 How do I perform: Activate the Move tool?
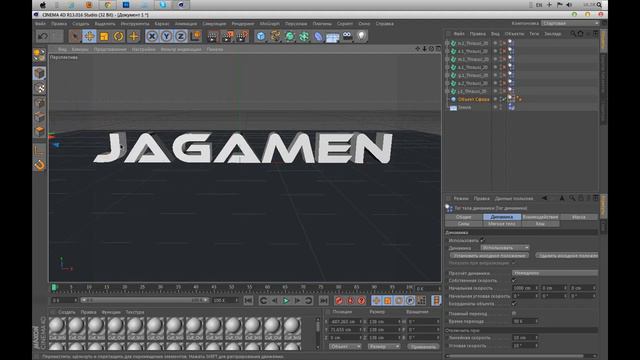coord(89,36)
